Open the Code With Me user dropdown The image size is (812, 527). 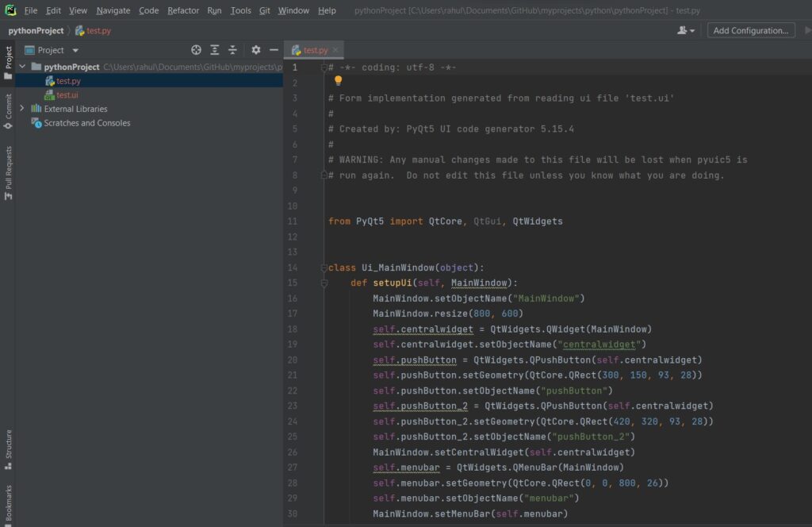(x=686, y=30)
